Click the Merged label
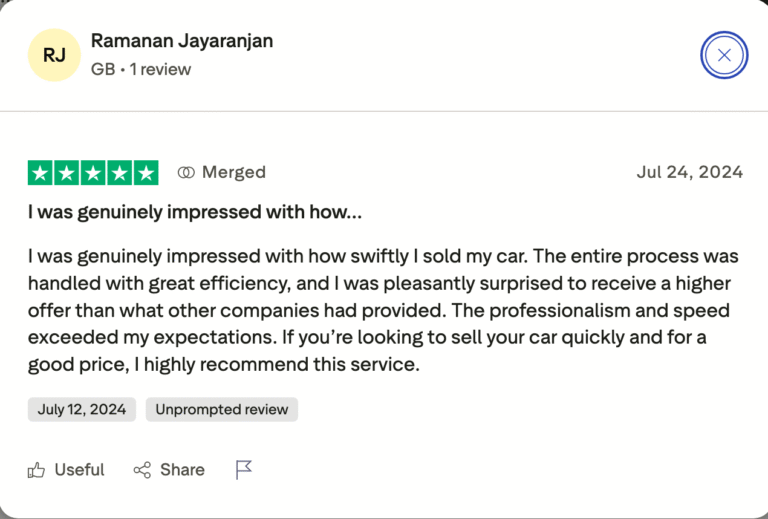 (x=234, y=172)
